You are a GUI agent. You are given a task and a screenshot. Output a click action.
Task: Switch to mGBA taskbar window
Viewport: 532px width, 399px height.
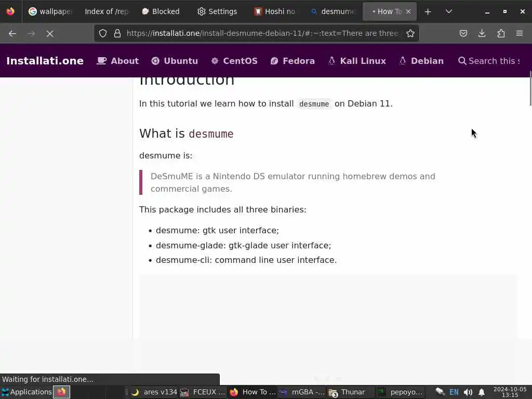click(x=302, y=392)
